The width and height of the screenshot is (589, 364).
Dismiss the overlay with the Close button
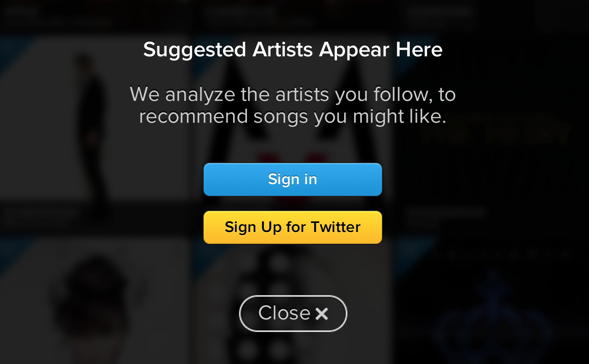(293, 314)
